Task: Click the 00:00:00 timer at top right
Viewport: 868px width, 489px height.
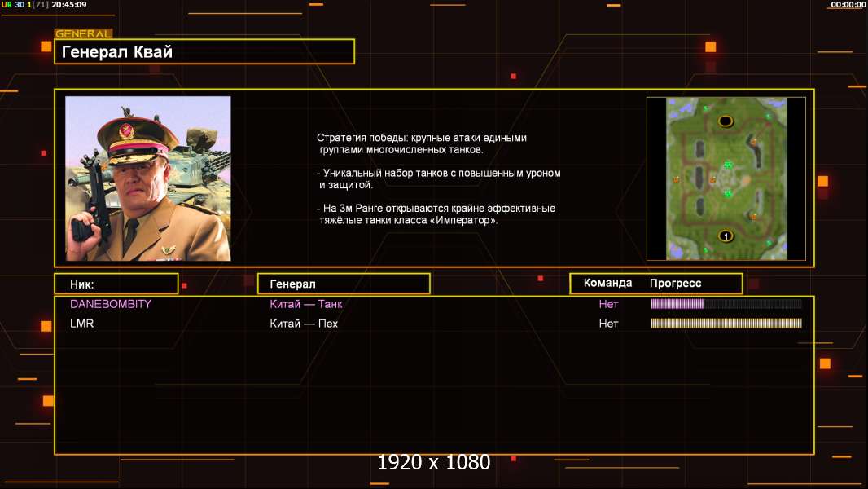Action: 848,4
